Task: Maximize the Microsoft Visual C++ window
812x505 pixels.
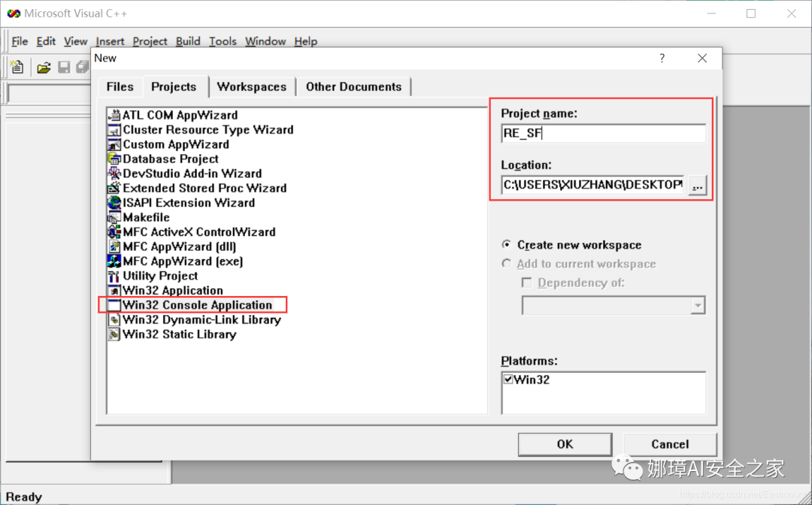Action: click(x=751, y=14)
